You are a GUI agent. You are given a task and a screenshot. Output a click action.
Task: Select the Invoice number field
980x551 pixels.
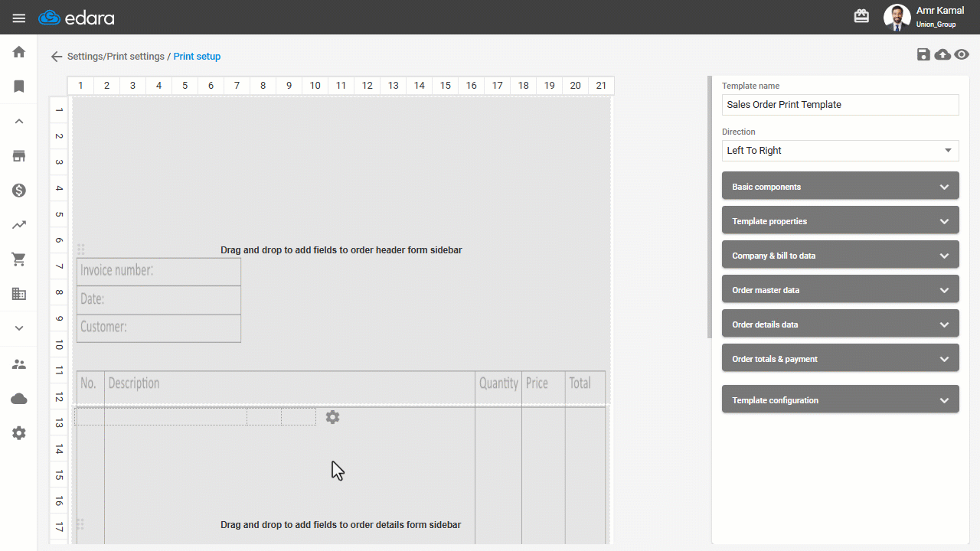[158, 272]
